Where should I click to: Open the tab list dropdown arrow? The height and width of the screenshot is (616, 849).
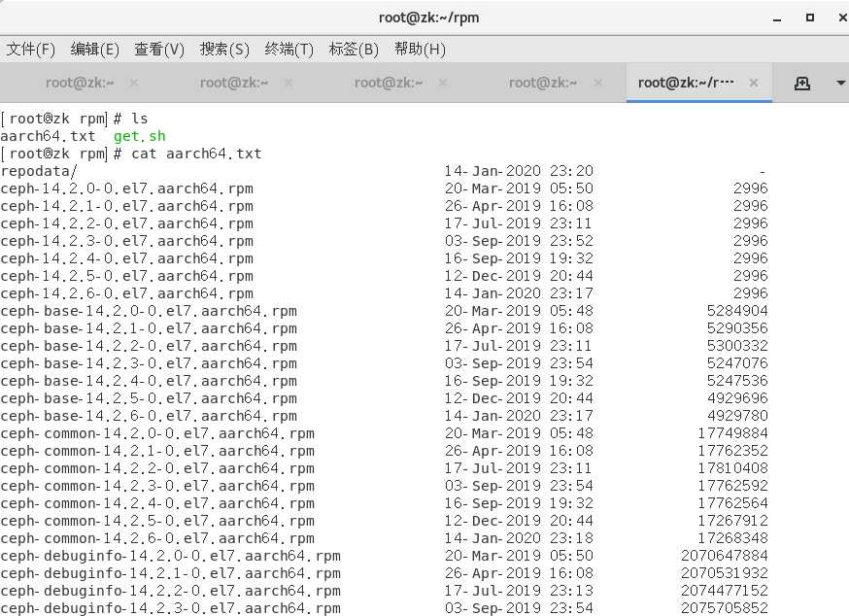[841, 83]
